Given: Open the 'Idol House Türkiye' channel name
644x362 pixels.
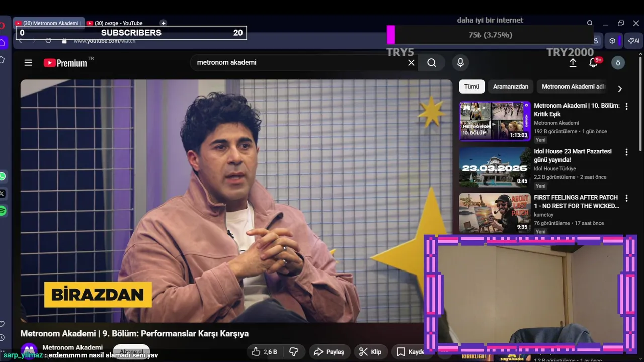Looking at the screenshot, I should click(x=555, y=169).
